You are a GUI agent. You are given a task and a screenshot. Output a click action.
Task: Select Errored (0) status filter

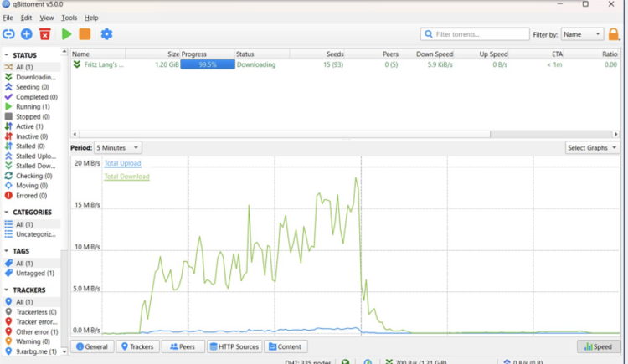coord(32,196)
